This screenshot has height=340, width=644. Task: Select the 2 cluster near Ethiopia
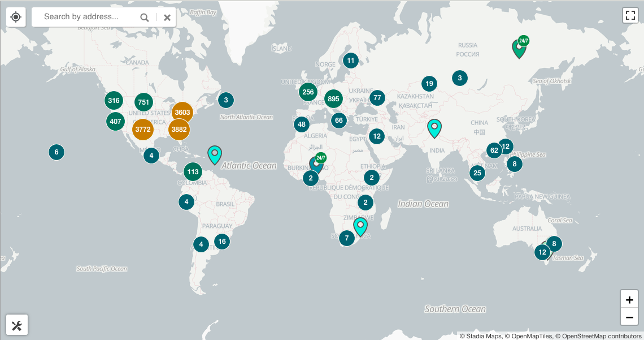point(372,178)
